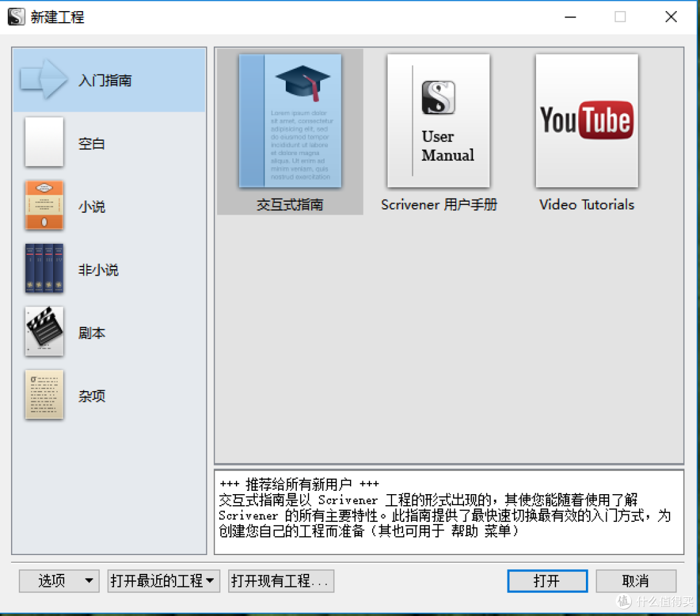Select the 入门指南 arrow icon
Screen dimensions: 700x616
[x=44, y=79]
